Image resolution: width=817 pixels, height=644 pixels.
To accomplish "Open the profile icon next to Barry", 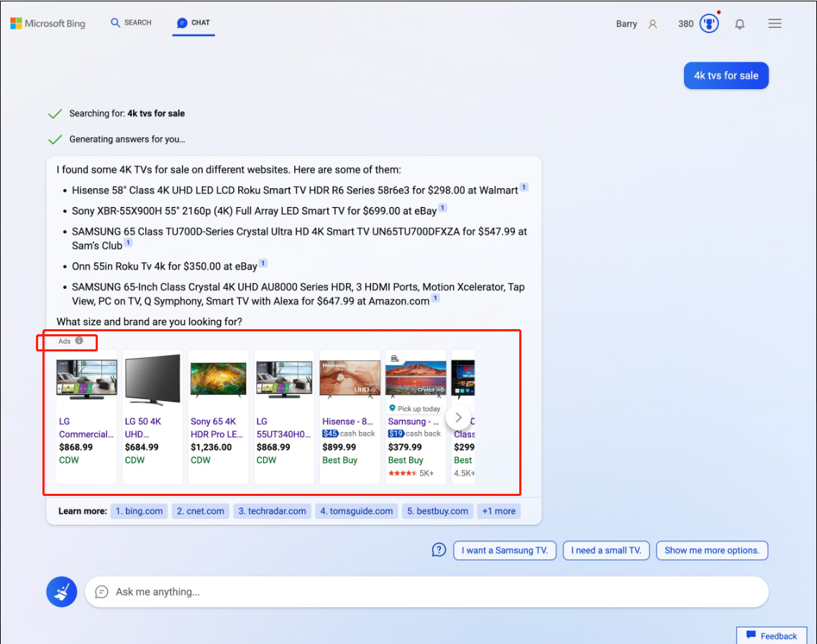I will 652,24.
